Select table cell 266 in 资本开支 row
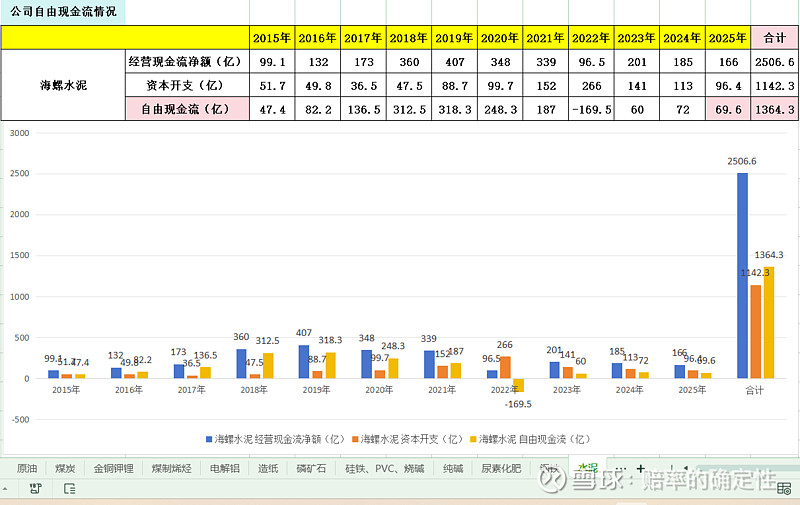Screen dimensions: 800x505 point(591,85)
